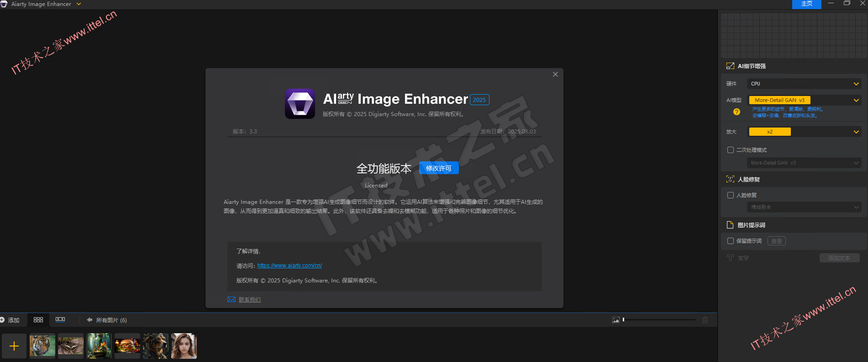The height and width of the screenshot is (362, 868).
Task: Click the 查看 view button
Action: point(777,241)
